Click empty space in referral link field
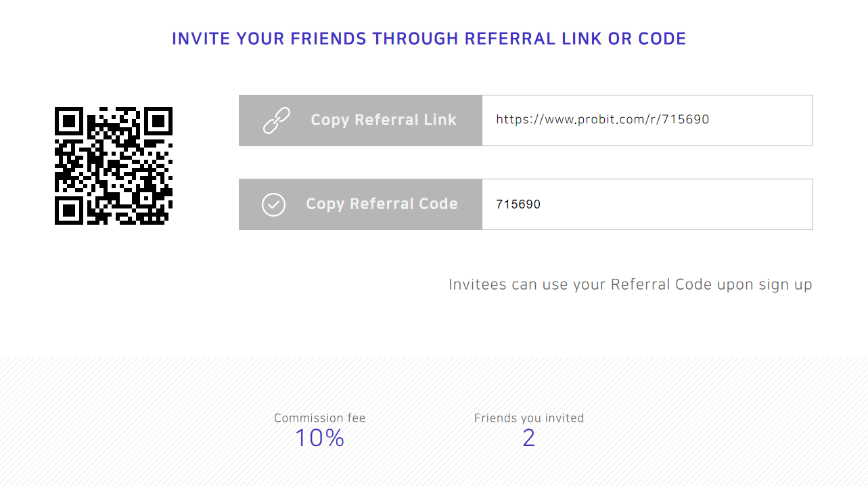This screenshot has width=868, height=486. click(761, 120)
